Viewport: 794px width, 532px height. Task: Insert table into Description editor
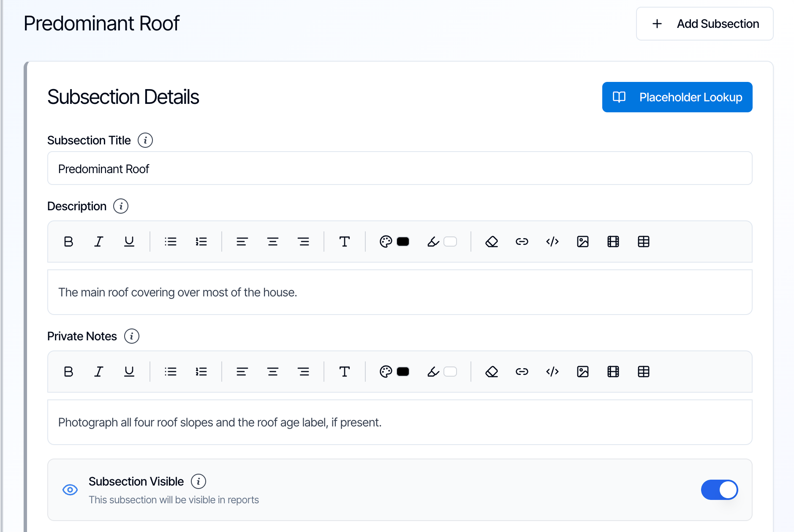point(644,242)
